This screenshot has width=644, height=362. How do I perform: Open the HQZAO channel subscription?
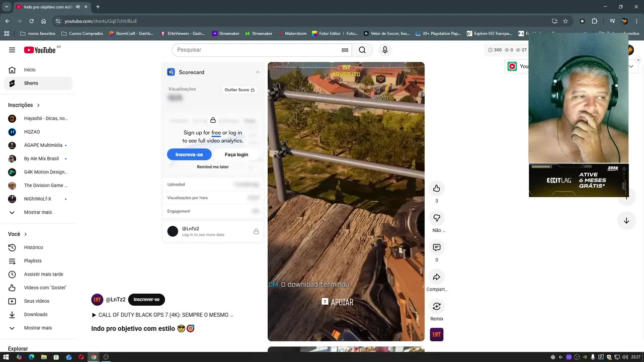pyautogui.click(x=38, y=132)
